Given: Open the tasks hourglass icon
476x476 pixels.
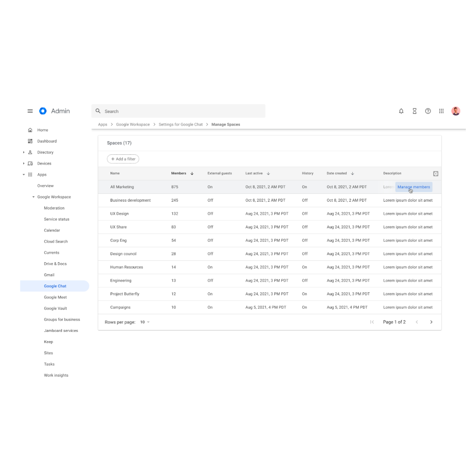Looking at the screenshot, I should [414, 111].
